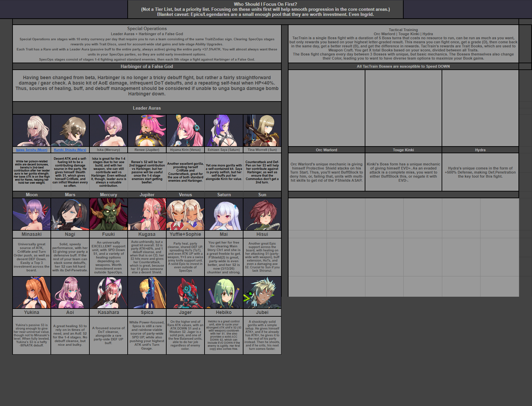Select the Mercury column header
The height and width of the screenshot is (406, 532).
[x=108, y=195]
